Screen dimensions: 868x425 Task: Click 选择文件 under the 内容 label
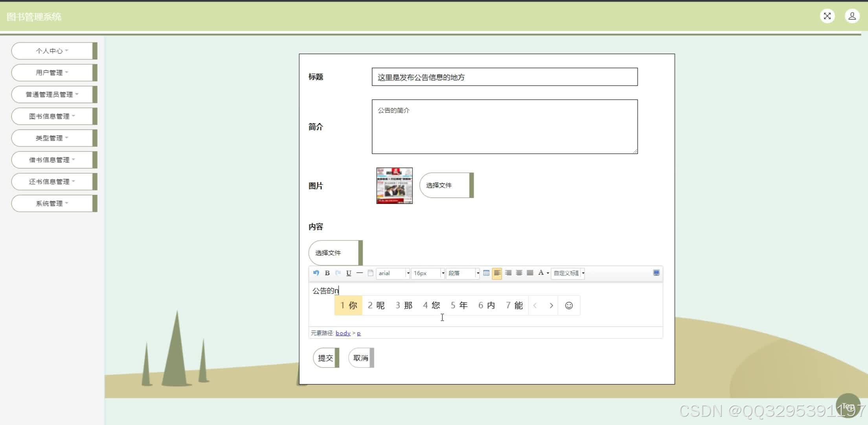tap(335, 253)
